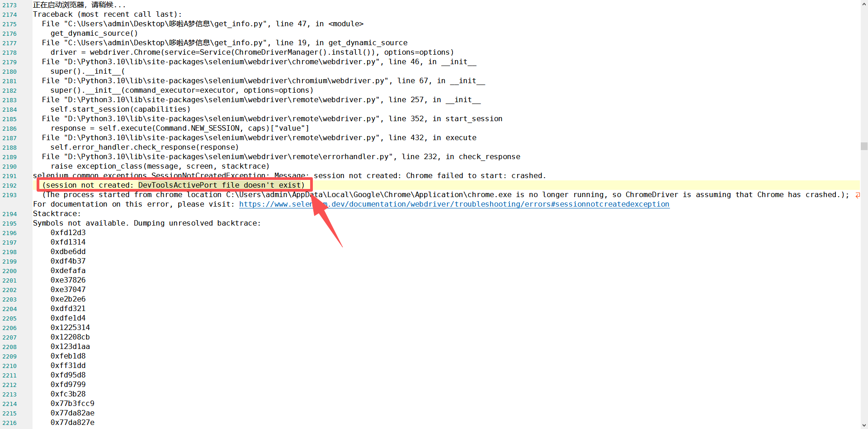Click the "get_dynamic_source()" line
Image resolution: width=868 pixels, height=429 pixels.
(x=94, y=33)
